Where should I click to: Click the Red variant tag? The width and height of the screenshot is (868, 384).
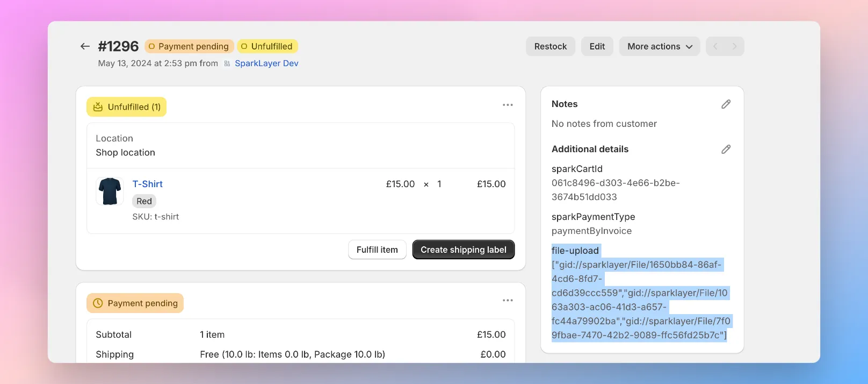tap(144, 201)
